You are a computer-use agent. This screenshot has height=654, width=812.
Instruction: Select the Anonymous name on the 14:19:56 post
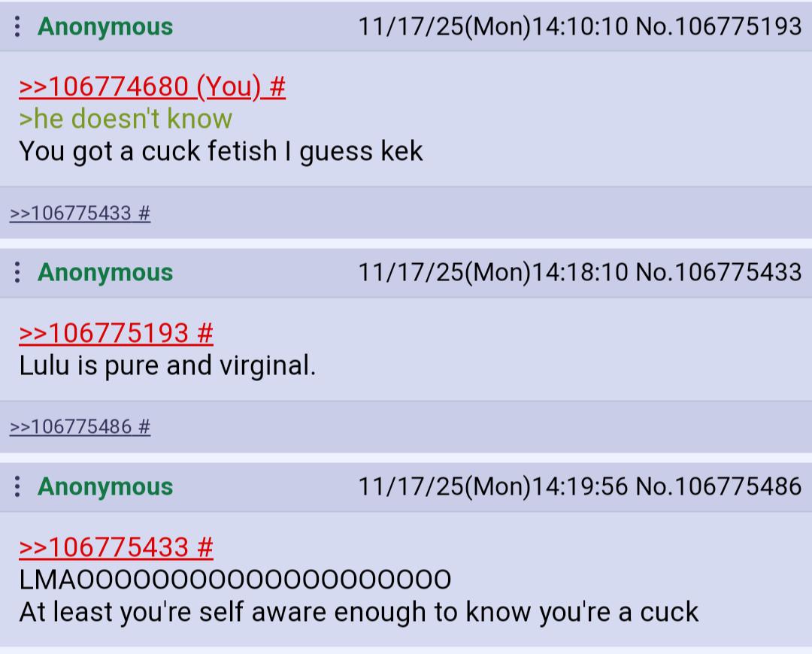105,487
